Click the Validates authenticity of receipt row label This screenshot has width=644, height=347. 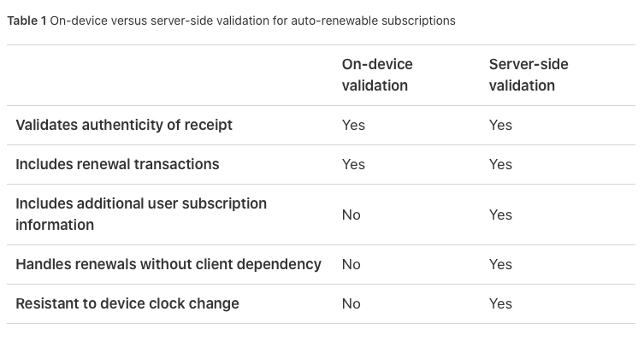pyautogui.click(x=124, y=125)
